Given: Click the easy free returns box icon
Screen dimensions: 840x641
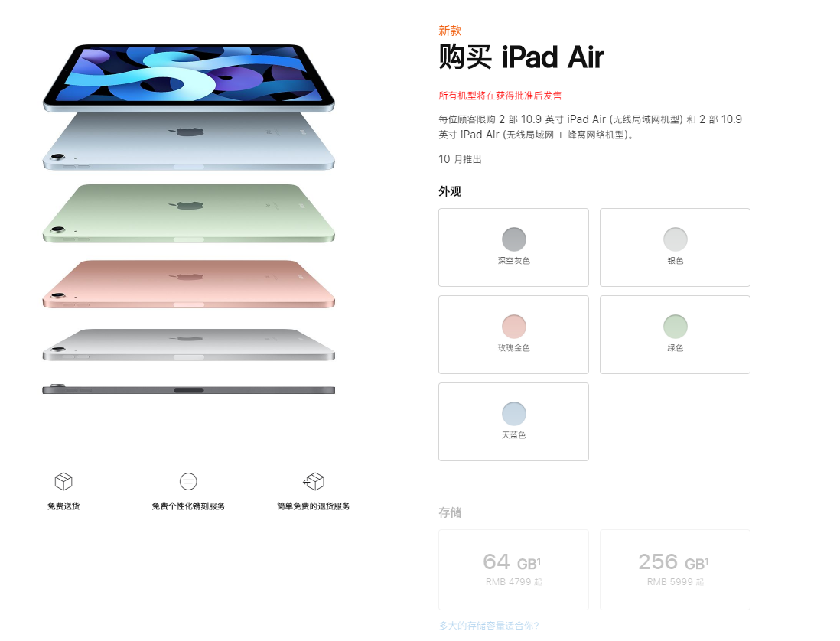Looking at the screenshot, I should tap(314, 481).
